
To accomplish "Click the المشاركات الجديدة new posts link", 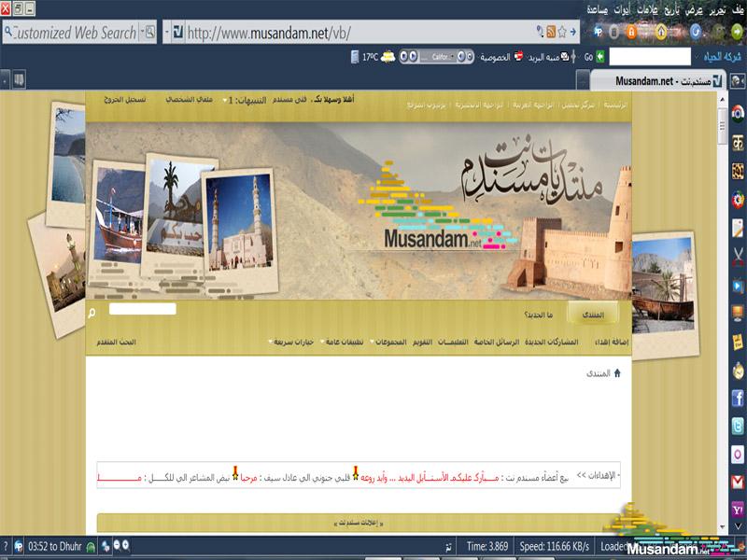I will tap(552, 342).
